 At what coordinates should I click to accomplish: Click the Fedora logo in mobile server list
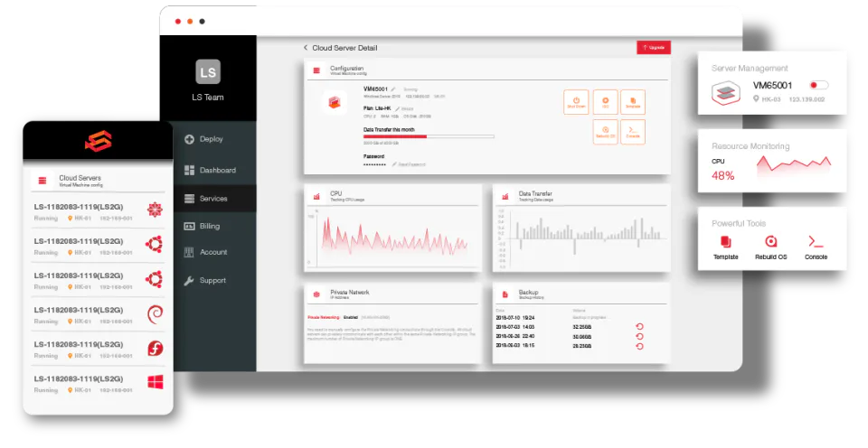click(155, 349)
